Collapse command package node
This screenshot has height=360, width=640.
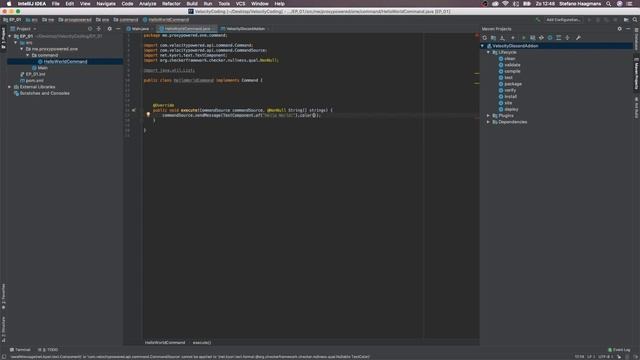(x=28, y=55)
